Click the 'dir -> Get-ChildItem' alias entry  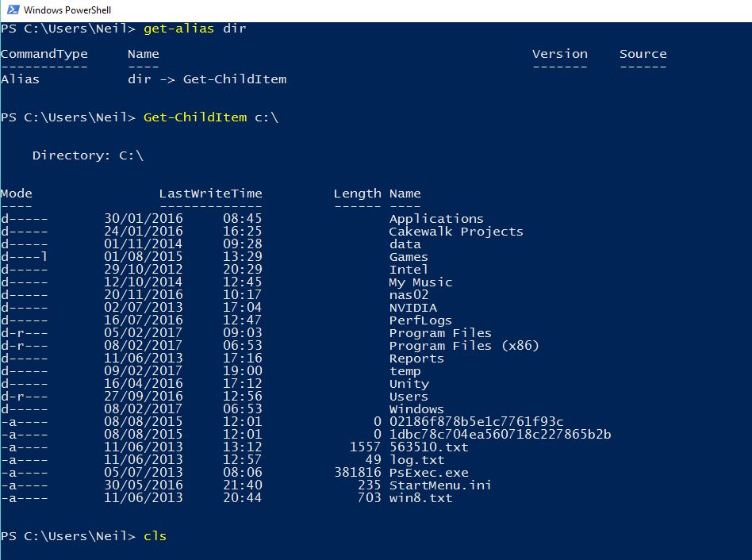(x=206, y=79)
